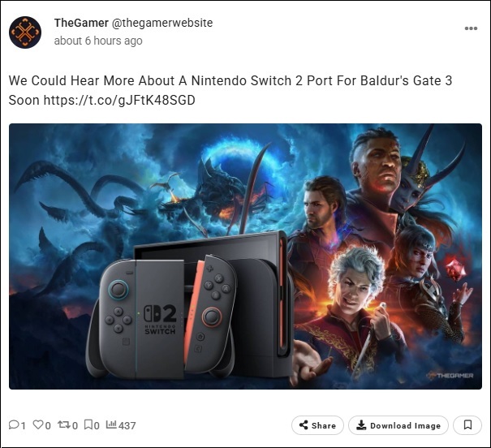Viewport: 491px width, 448px height.
Task: Click the Download Image button
Action: click(x=398, y=425)
